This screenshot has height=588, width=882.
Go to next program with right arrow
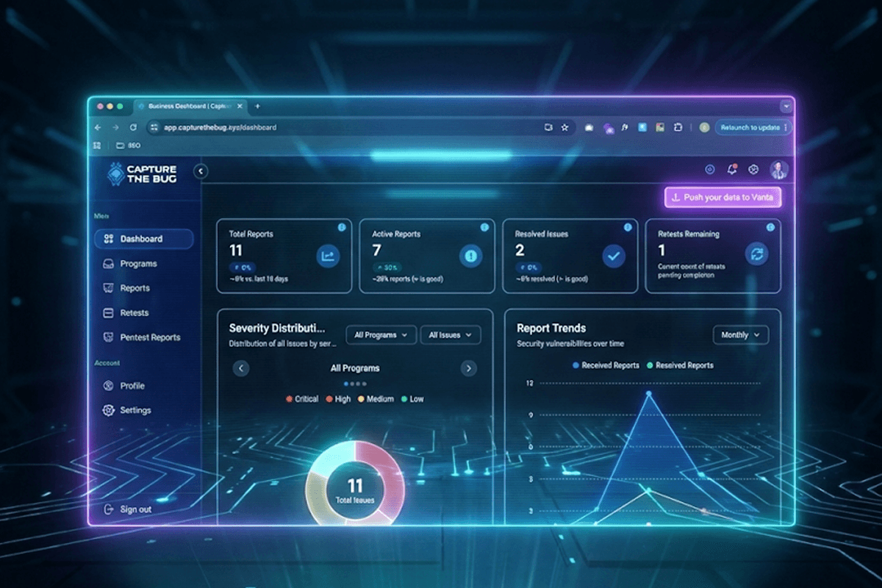pos(468,368)
